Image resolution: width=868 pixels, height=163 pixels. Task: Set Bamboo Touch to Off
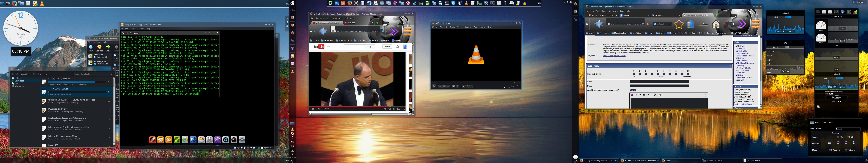[849, 137]
